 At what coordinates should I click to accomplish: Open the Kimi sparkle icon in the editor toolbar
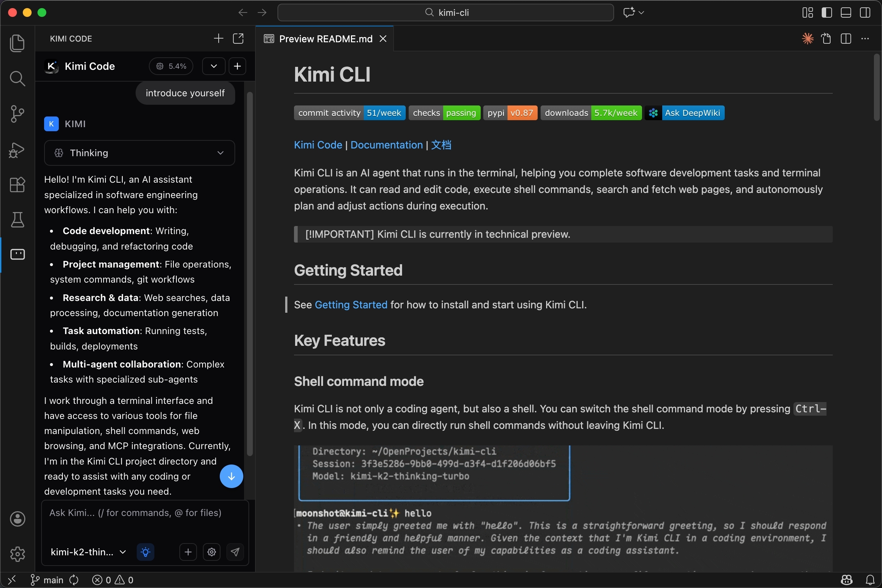(807, 39)
